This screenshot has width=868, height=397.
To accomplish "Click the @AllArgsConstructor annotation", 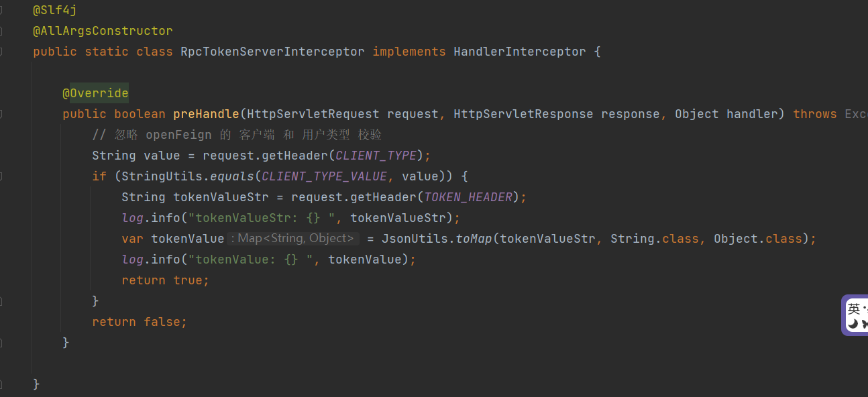I will coord(103,30).
